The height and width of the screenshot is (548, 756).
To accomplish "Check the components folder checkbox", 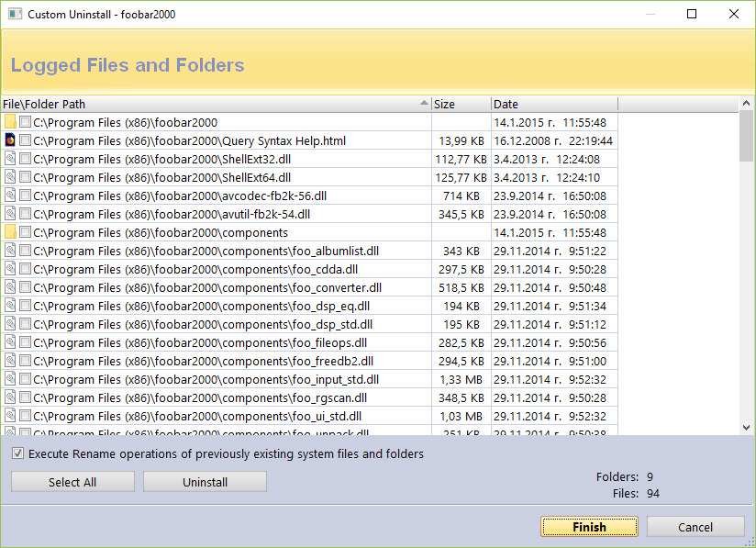I will coord(26,232).
